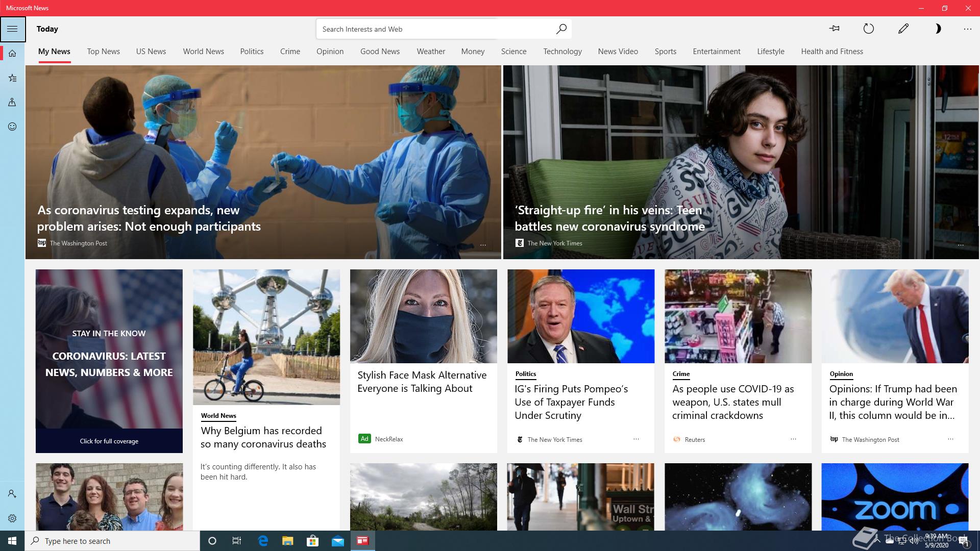This screenshot has width=980, height=551.
Task: Click the World News label on Belgium card
Action: (x=218, y=416)
